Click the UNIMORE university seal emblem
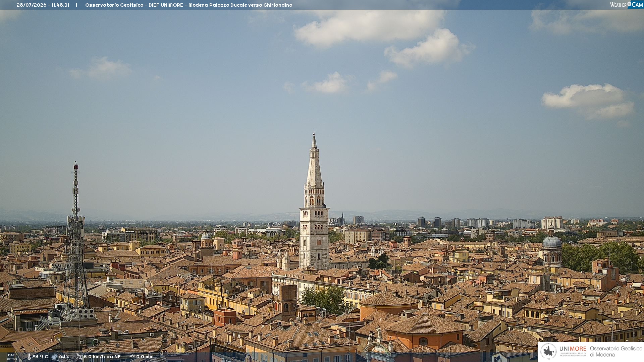The width and height of the screenshot is (644, 362). coord(548,352)
